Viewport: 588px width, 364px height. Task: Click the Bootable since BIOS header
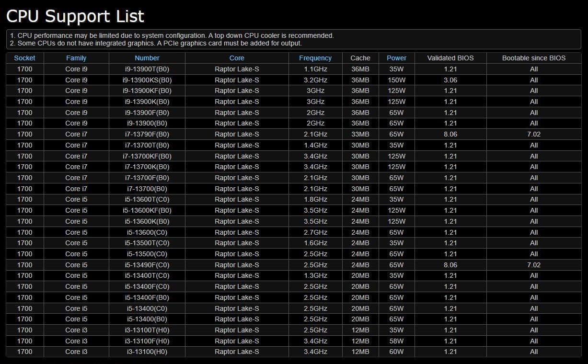[x=533, y=58]
